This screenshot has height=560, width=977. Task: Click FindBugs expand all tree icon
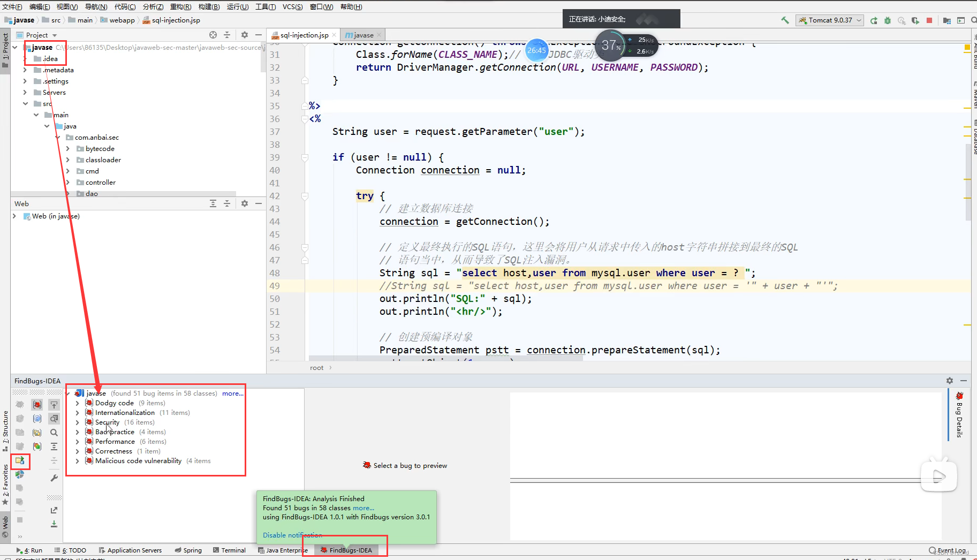tap(54, 447)
